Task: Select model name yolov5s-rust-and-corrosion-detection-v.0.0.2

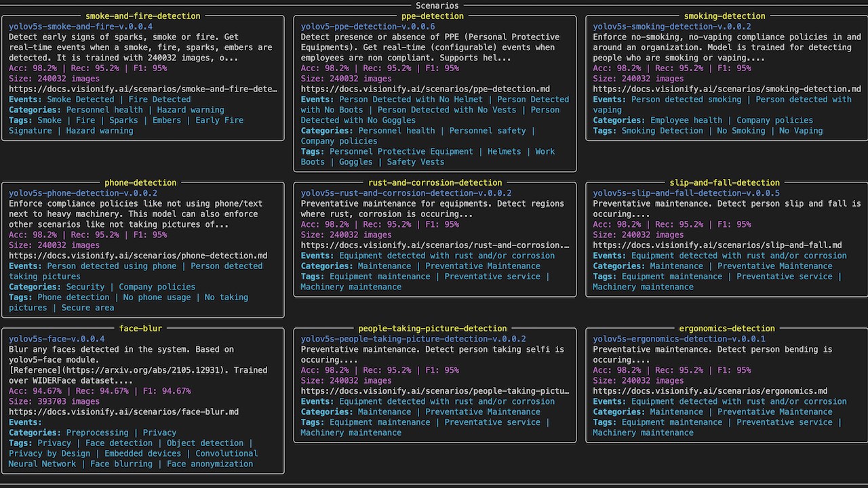Action: [406, 193]
